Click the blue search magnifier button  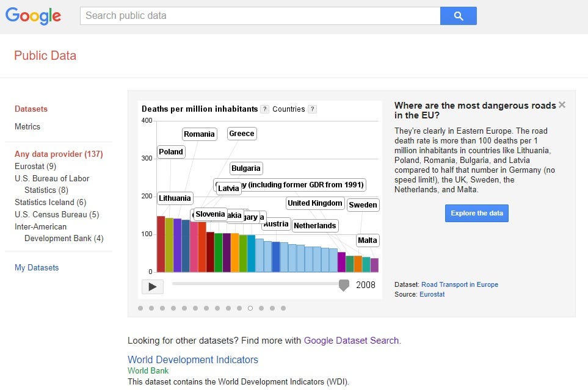(458, 16)
